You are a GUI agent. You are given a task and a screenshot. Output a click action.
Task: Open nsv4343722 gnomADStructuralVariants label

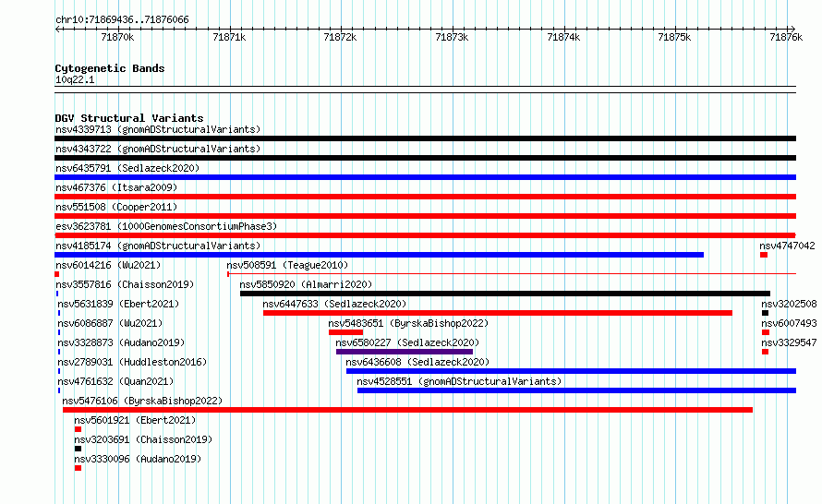tap(158, 149)
